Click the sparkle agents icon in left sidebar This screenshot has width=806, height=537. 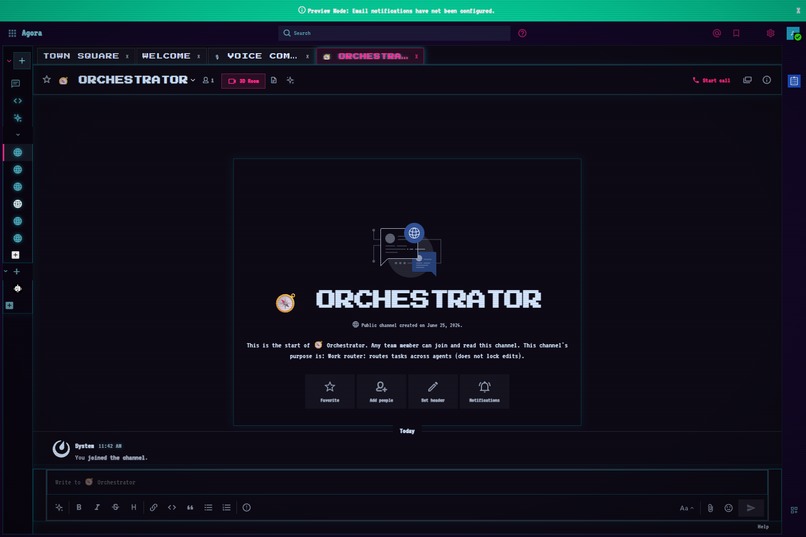point(17,118)
